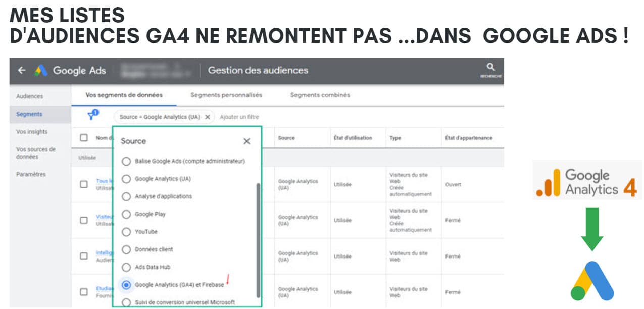
Task: Tick the checkbox for the Etudia… row
Action: (x=84, y=292)
